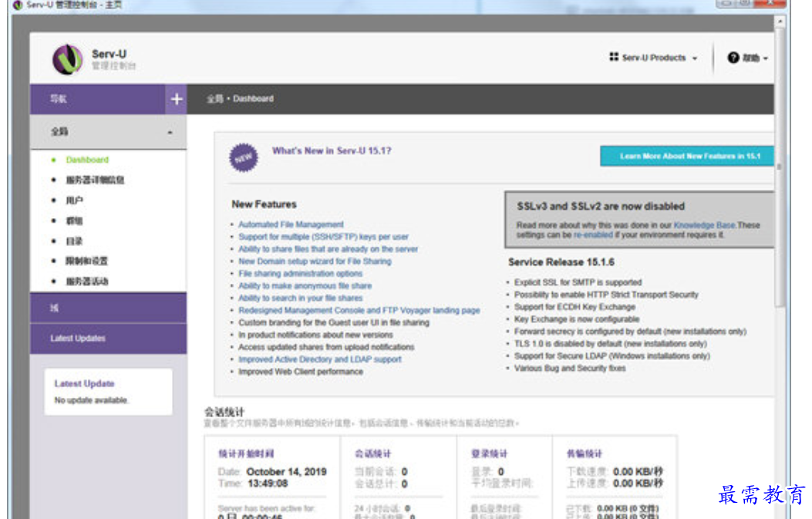Click the 全局 breadcrumb in header bar
This screenshot has height=519, width=812.
tap(215, 99)
